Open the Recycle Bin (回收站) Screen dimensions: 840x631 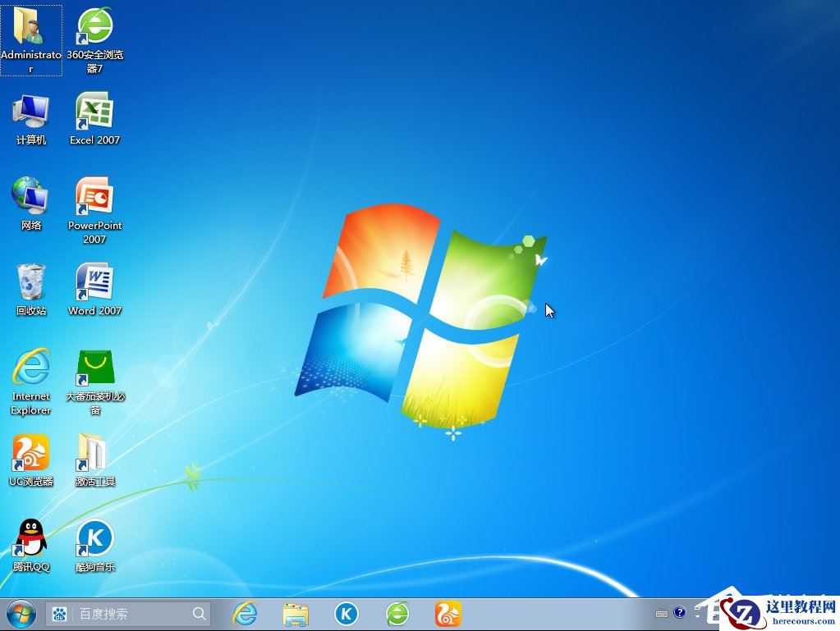pyautogui.click(x=31, y=279)
